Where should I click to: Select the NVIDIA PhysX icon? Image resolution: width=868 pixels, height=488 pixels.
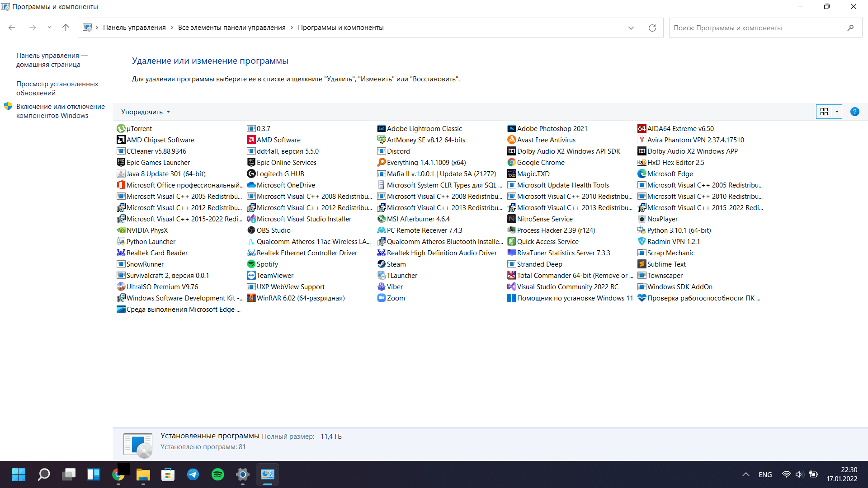(x=121, y=230)
